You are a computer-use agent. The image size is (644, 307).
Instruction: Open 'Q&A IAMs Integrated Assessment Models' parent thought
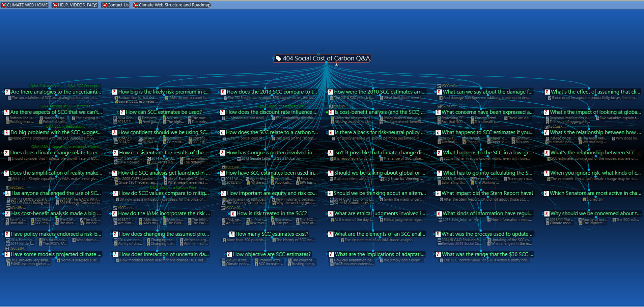65,147
